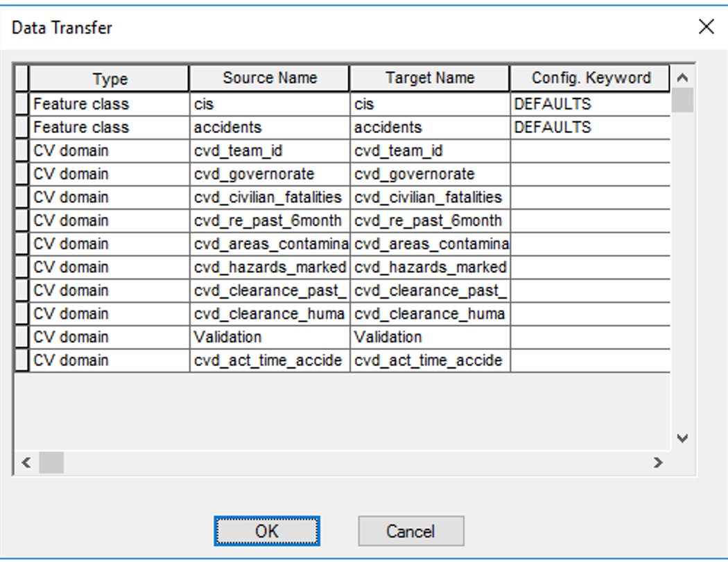Click empty Config. Keyword cell in Validation row
Image resolution: width=728 pixels, height=562 pixels.
coord(590,337)
